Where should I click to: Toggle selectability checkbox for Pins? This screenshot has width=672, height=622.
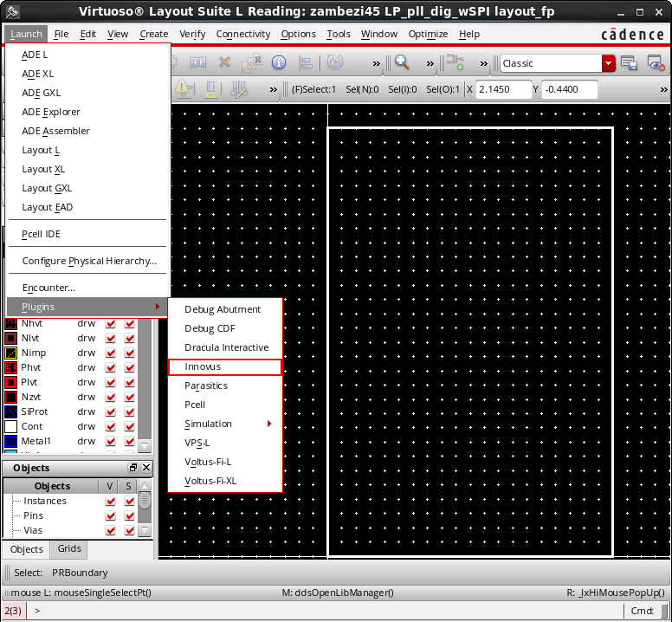point(129,515)
